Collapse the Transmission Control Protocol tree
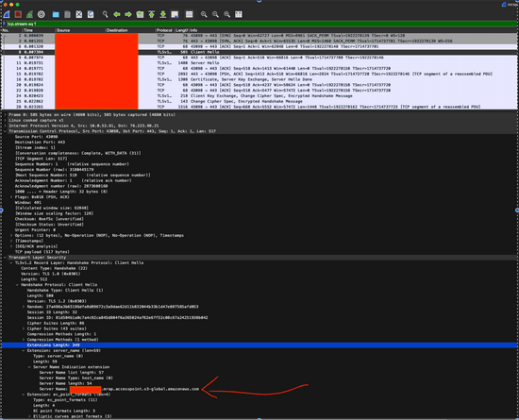 5,131
